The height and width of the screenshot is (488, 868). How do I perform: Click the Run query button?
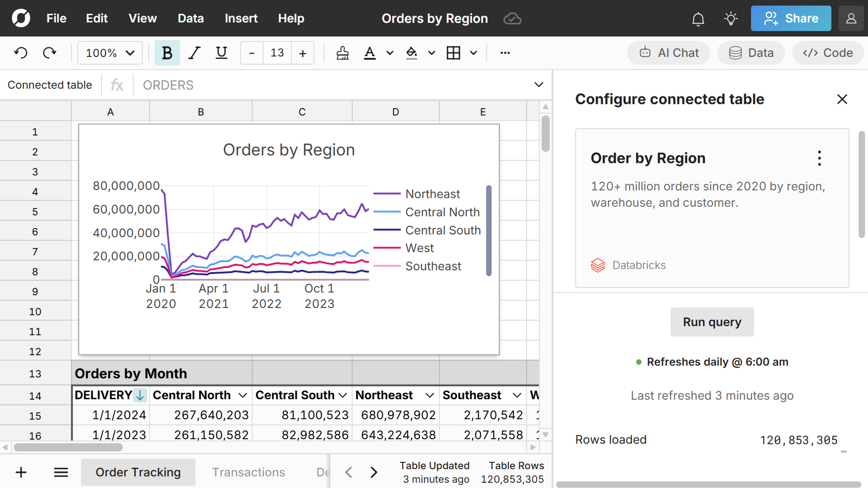pyautogui.click(x=712, y=322)
